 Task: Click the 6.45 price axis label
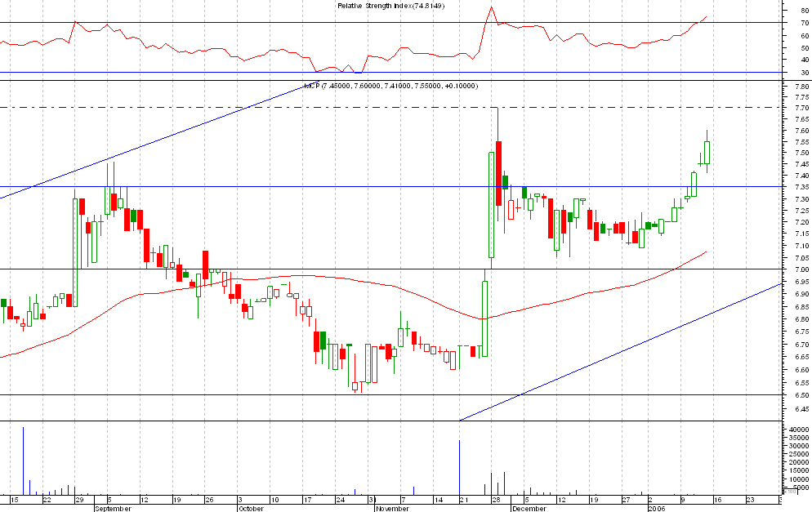coord(801,409)
